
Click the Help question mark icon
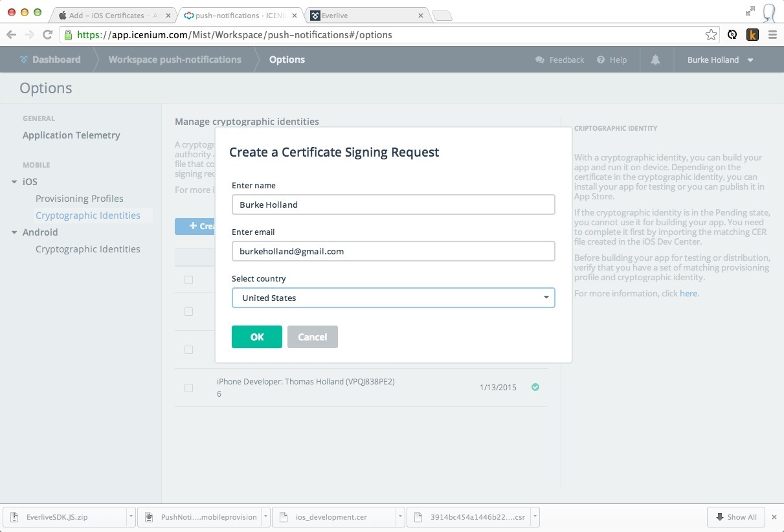click(x=601, y=60)
